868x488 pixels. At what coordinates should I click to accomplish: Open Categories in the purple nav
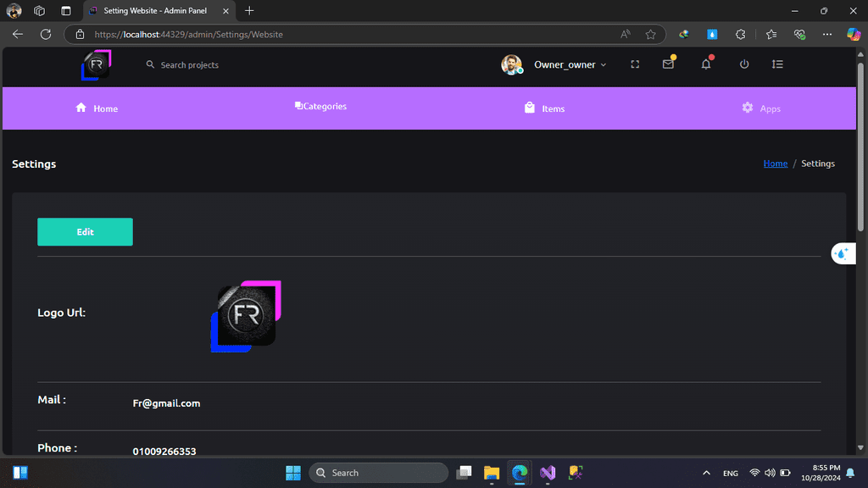320,106
